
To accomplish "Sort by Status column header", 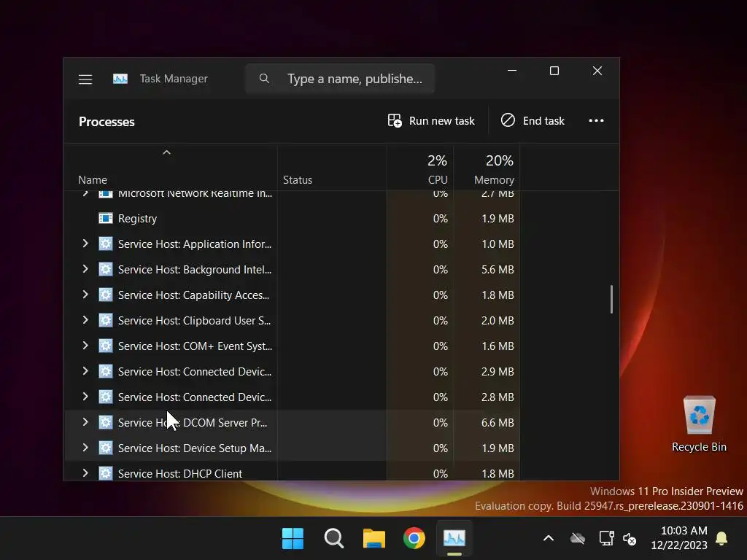I will (298, 180).
